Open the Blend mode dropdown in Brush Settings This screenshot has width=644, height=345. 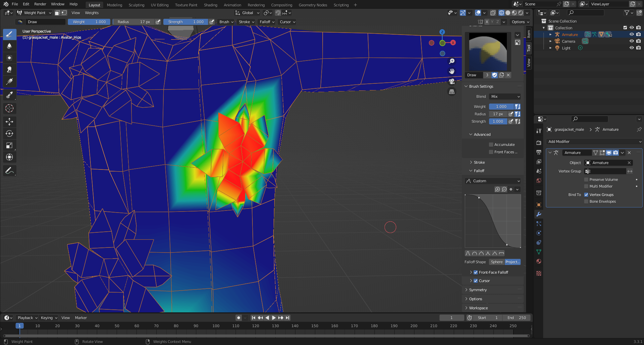tap(505, 97)
